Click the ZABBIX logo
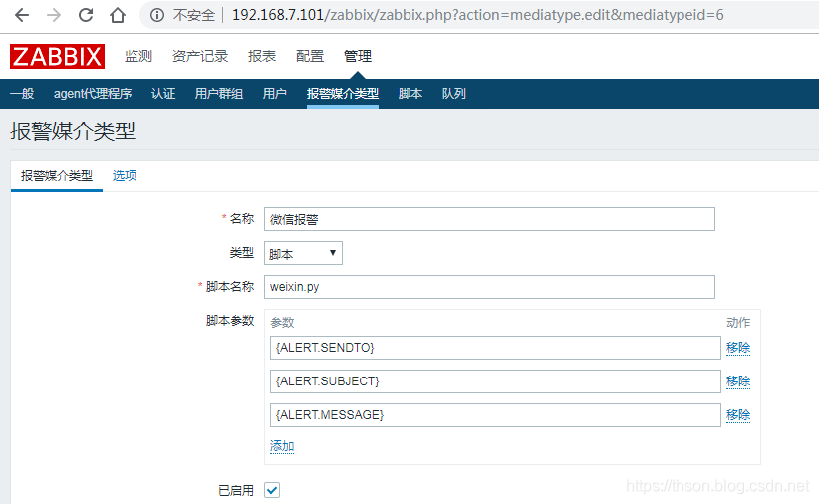 click(x=58, y=56)
